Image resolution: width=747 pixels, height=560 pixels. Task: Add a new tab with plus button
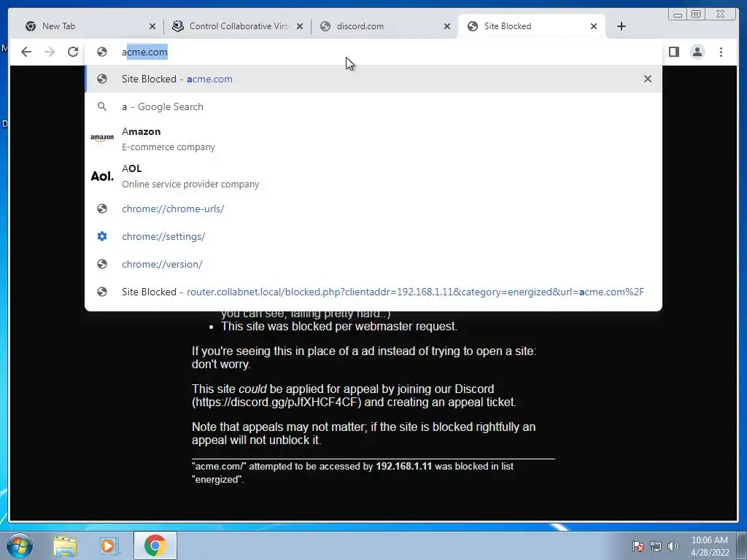pyautogui.click(x=622, y=26)
